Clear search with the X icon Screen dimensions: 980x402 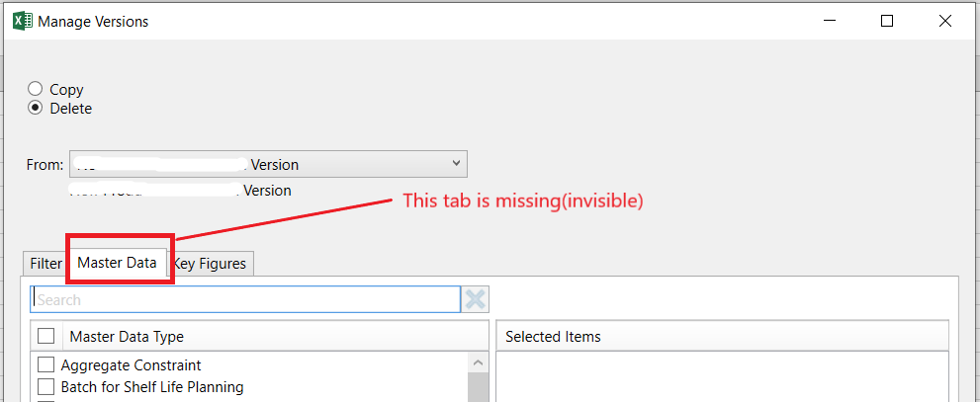[475, 299]
